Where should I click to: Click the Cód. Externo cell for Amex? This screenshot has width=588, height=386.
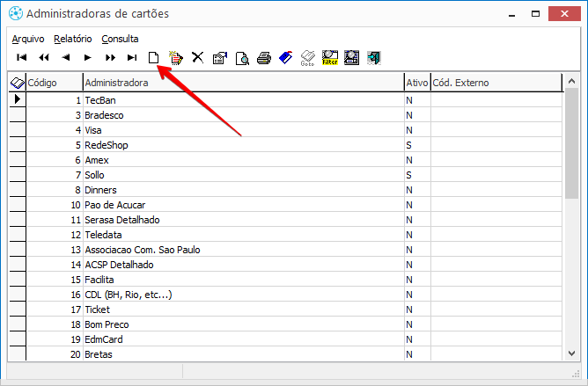(x=496, y=160)
